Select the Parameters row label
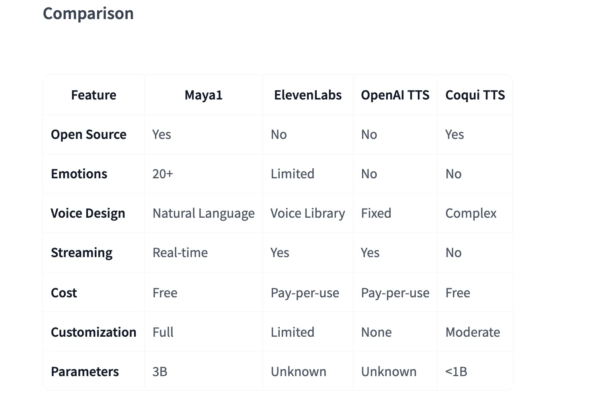This screenshot has width=600, height=400. coord(84,372)
